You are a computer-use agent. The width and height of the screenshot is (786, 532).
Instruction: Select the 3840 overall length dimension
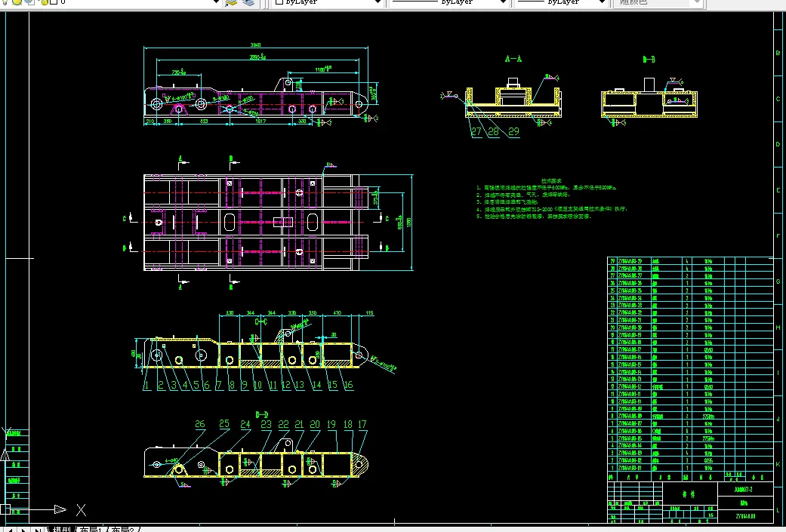tap(256, 45)
